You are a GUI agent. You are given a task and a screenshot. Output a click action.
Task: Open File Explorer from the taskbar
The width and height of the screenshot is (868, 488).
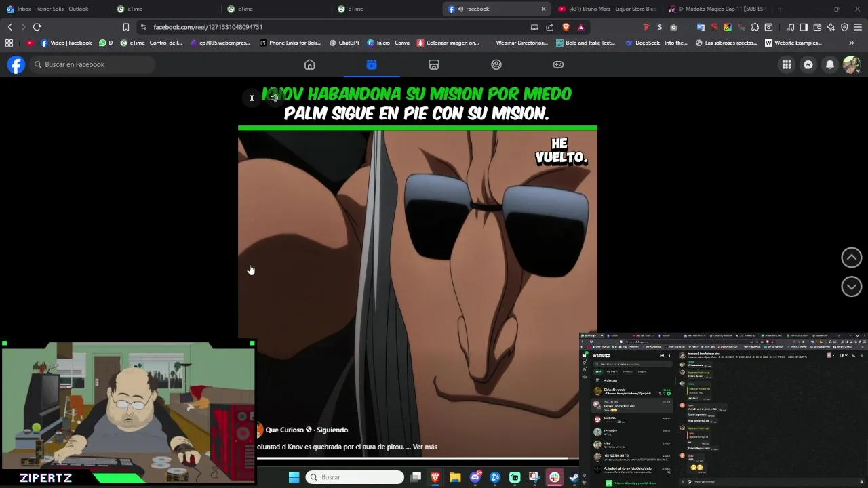455,477
